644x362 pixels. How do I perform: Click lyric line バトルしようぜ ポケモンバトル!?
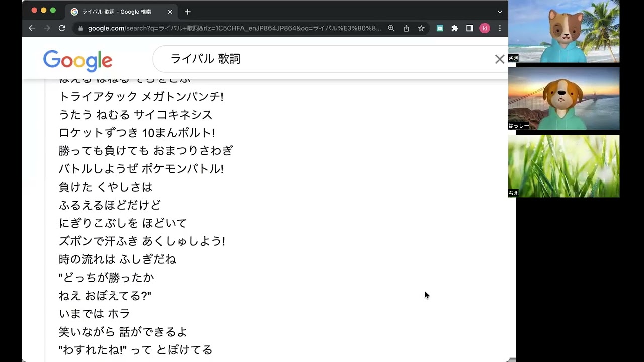141,169
